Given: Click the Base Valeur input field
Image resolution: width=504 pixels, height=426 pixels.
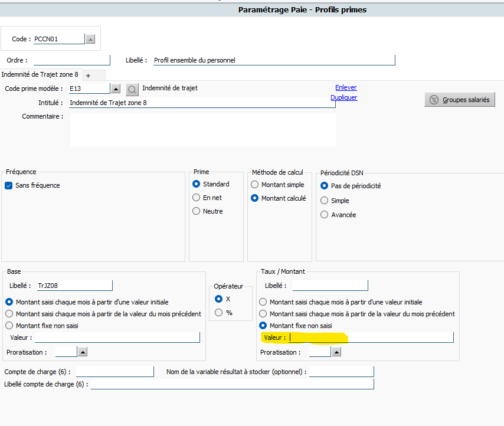Looking at the screenshot, I should [x=117, y=337].
